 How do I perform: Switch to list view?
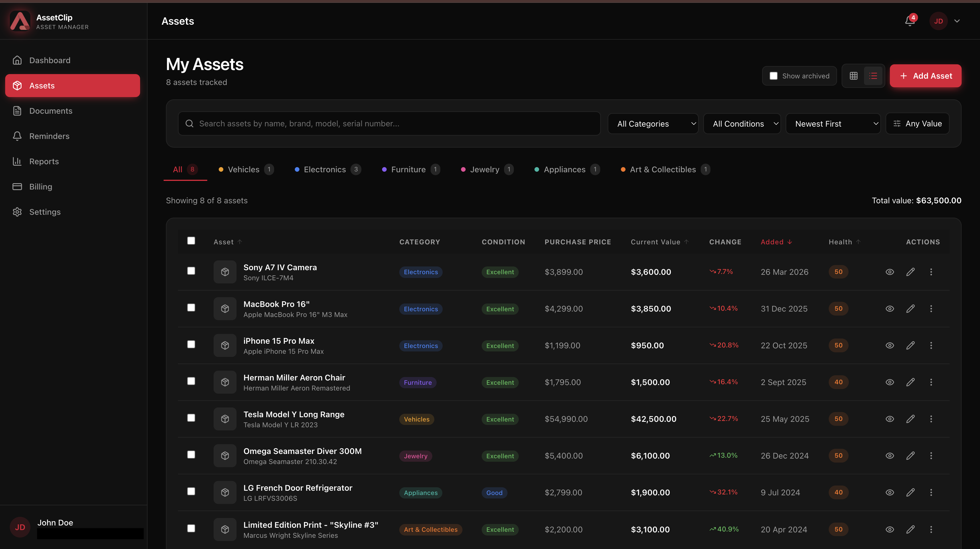[873, 76]
